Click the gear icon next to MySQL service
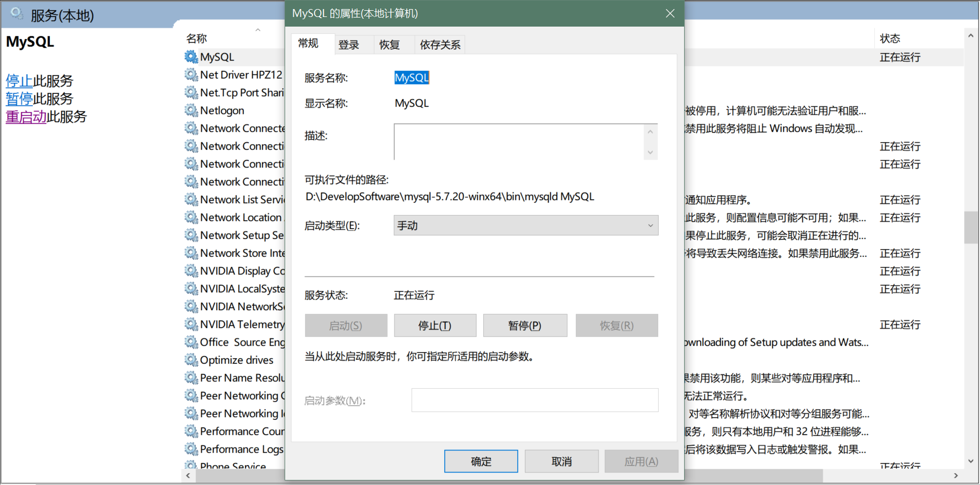Screen dimensions: 980x485 click(191, 57)
